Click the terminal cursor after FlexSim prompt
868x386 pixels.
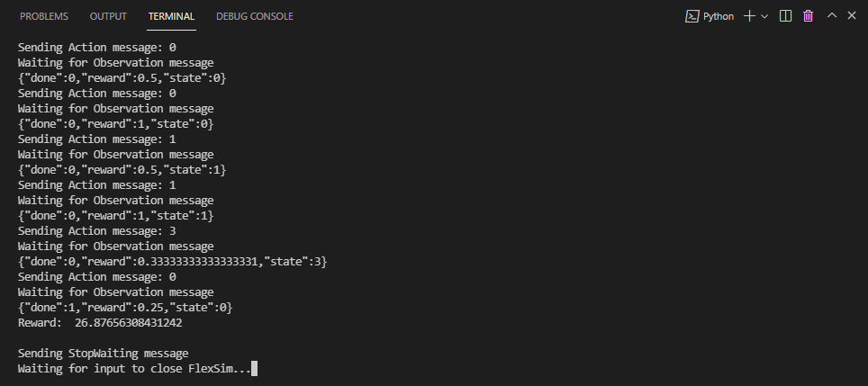pos(255,369)
